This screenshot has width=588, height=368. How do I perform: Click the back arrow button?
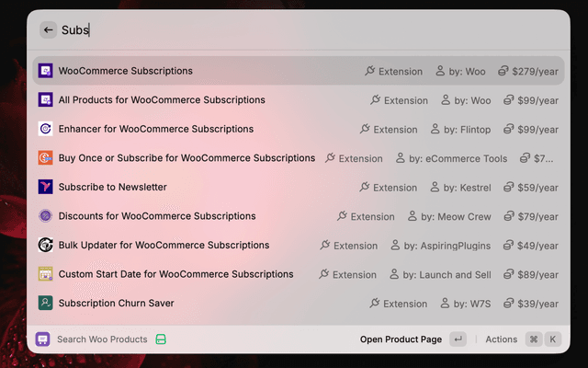point(49,30)
